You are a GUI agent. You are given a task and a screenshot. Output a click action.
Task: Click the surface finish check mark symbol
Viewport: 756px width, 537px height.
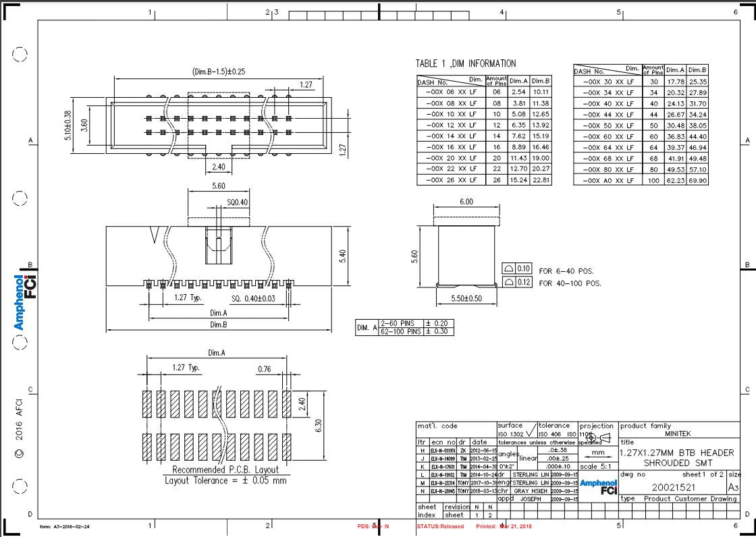[x=531, y=428]
